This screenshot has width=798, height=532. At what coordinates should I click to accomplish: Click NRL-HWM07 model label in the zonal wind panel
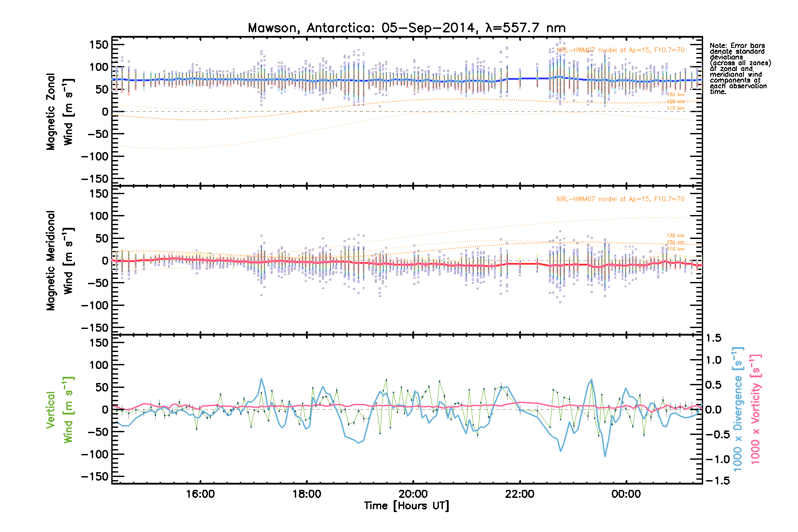click(x=620, y=50)
